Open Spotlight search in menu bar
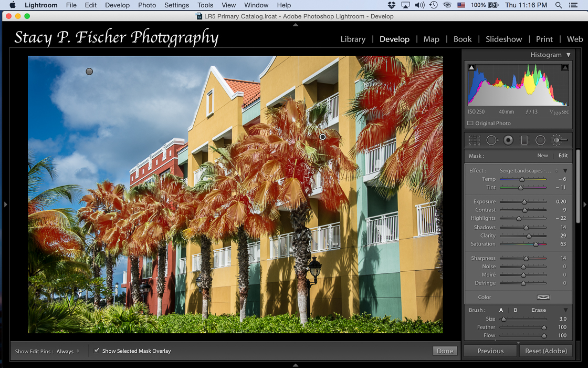The height and width of the screenshot is (368, 588). point(559,5)
